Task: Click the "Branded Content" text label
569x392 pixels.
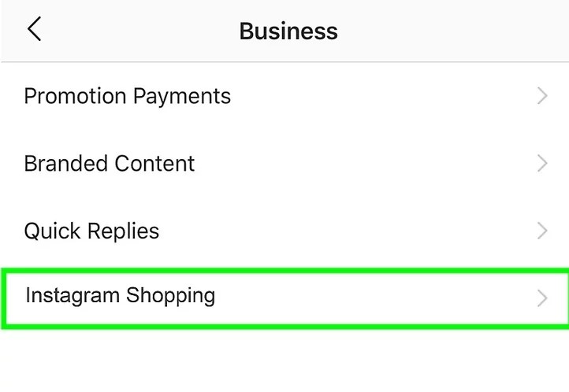Action: point(109,164)
